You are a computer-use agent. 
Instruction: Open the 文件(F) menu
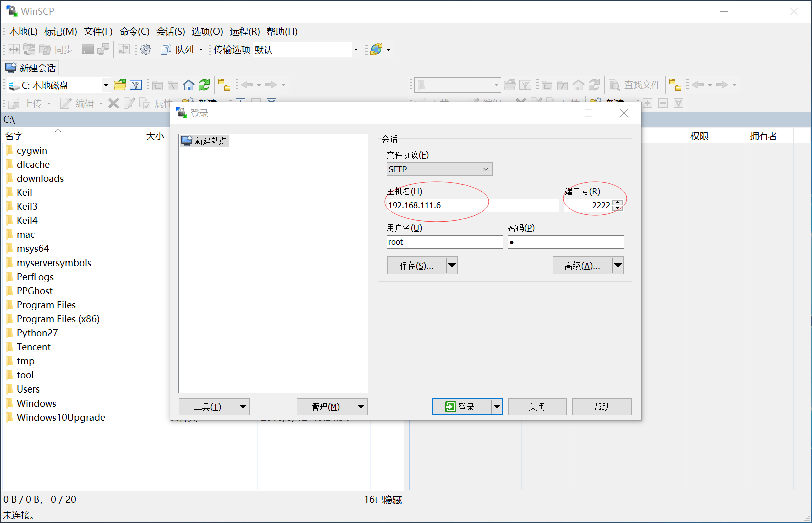pyautogui.click(x=98, y=31)
